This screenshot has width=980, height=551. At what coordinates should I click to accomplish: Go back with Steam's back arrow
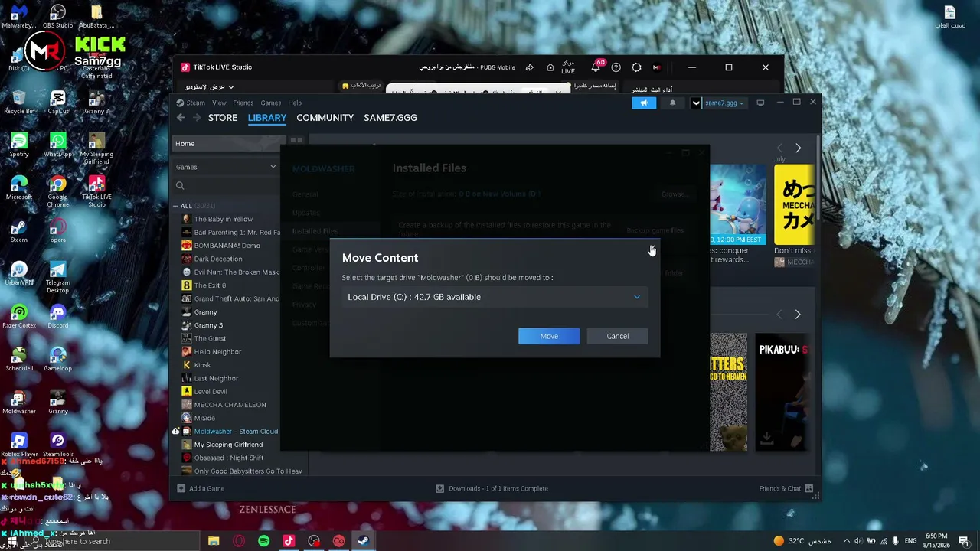[x=181, y=118]
